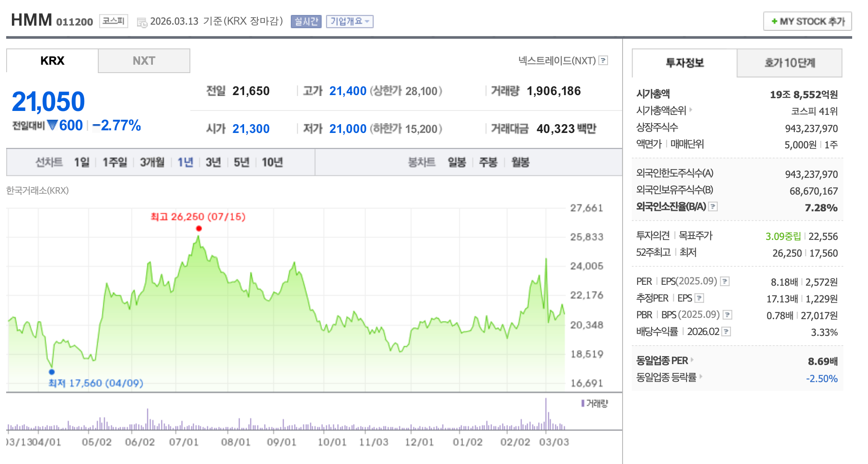868x464 pixels.
Task: Select the 10년 line chart period
Action: [272, 162]
